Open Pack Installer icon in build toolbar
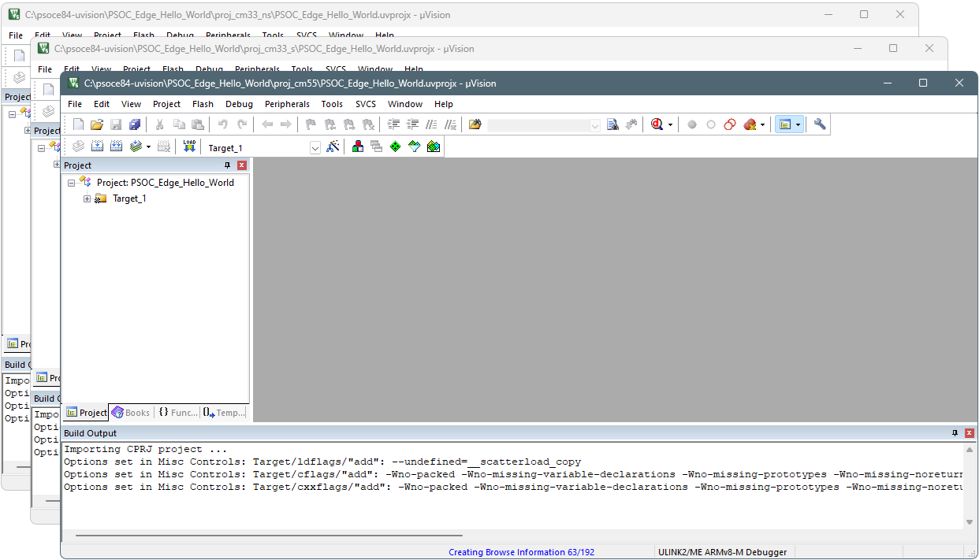979x560 pixels. coord(433,146)
